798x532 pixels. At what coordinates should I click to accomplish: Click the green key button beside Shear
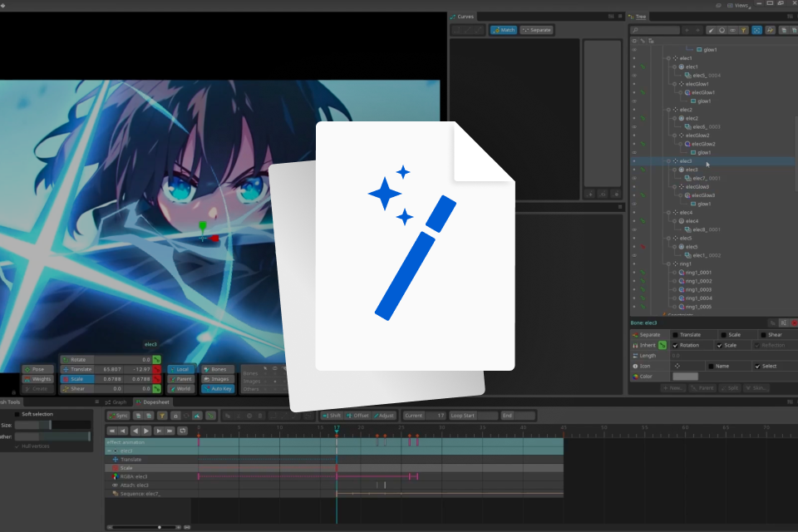point(157,388)
